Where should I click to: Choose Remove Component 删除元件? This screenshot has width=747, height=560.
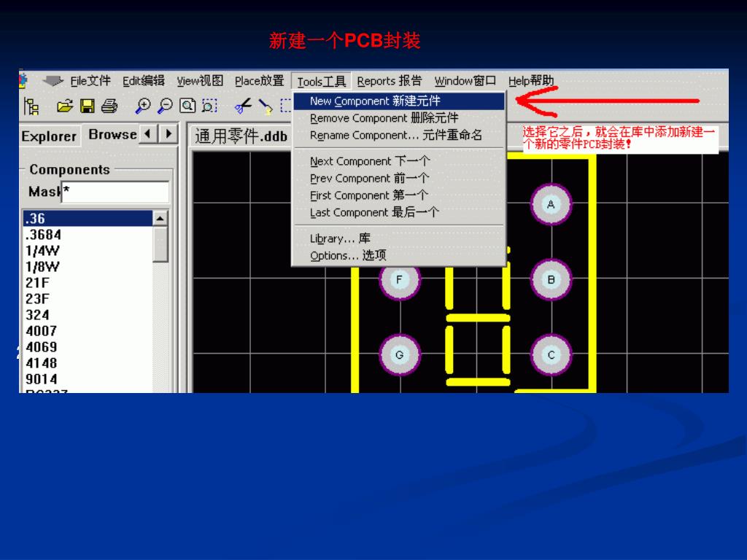point(399,118)
